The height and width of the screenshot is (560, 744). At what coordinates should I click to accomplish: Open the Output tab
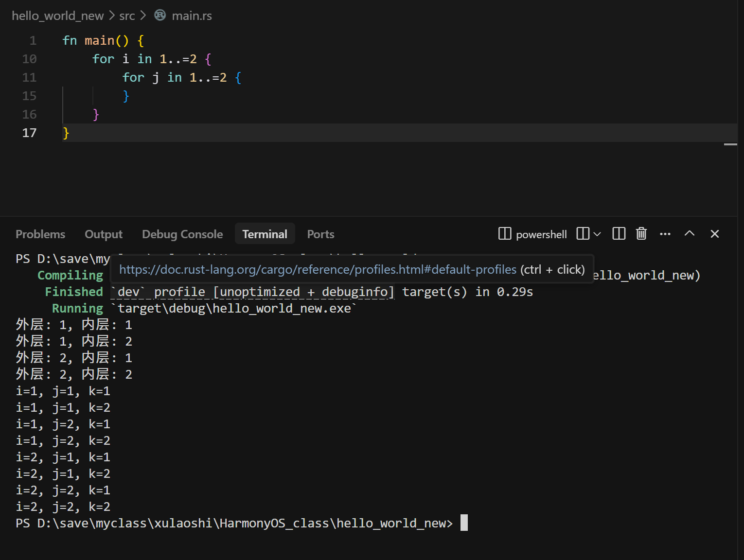(x=104, y=234)
